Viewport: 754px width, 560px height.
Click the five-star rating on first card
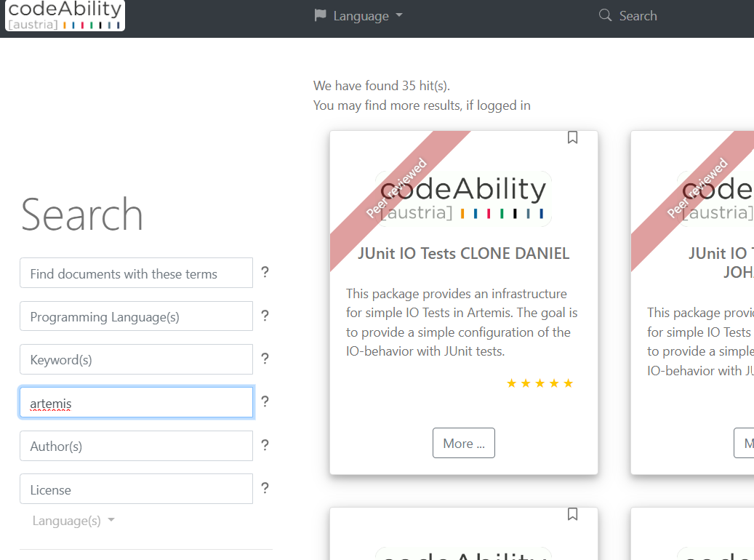pyautogui.click(x=540, y=383)
